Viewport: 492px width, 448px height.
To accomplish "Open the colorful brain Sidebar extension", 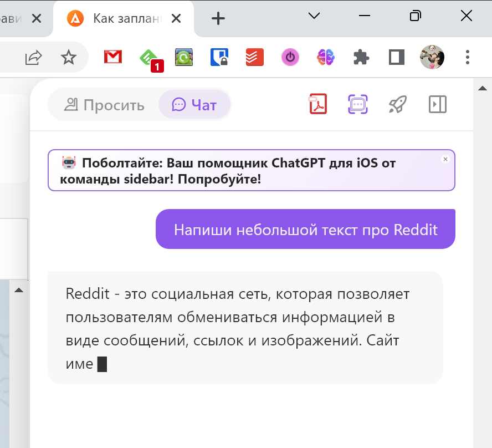I will click(x=326, y=57).
